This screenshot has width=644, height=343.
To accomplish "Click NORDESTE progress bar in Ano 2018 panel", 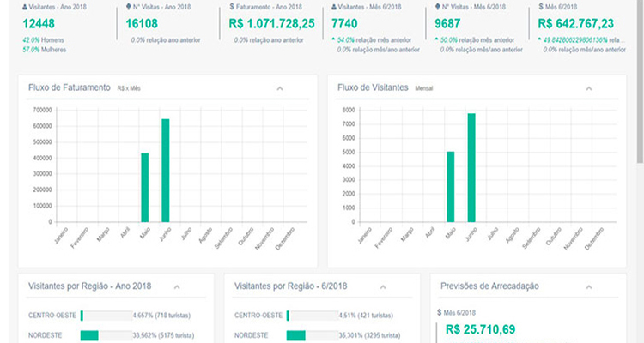I will [106, 335].
